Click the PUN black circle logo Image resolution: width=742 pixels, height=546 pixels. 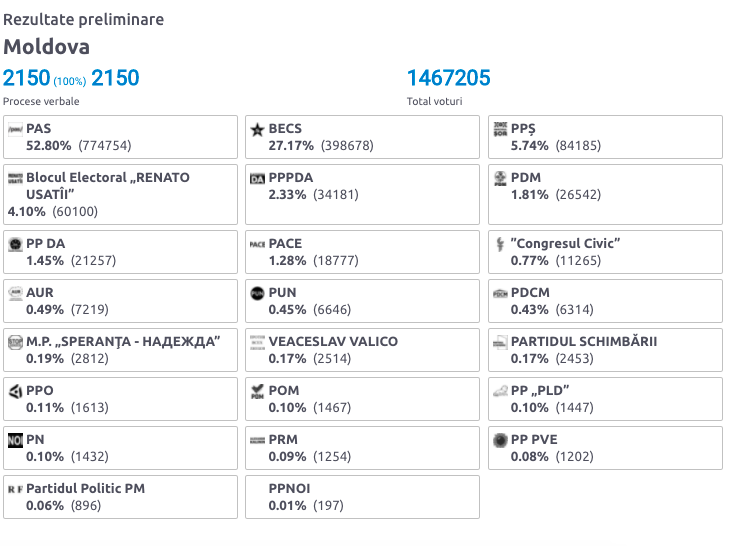coord(257,293)
